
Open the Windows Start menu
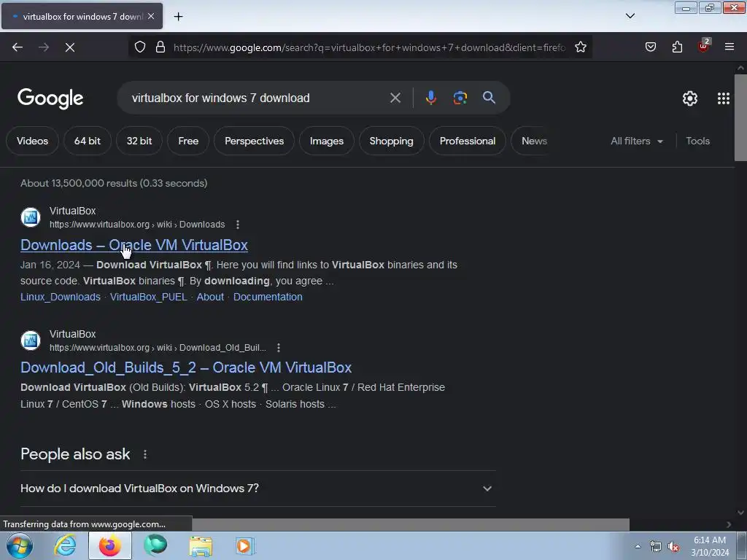click(19, 545)
